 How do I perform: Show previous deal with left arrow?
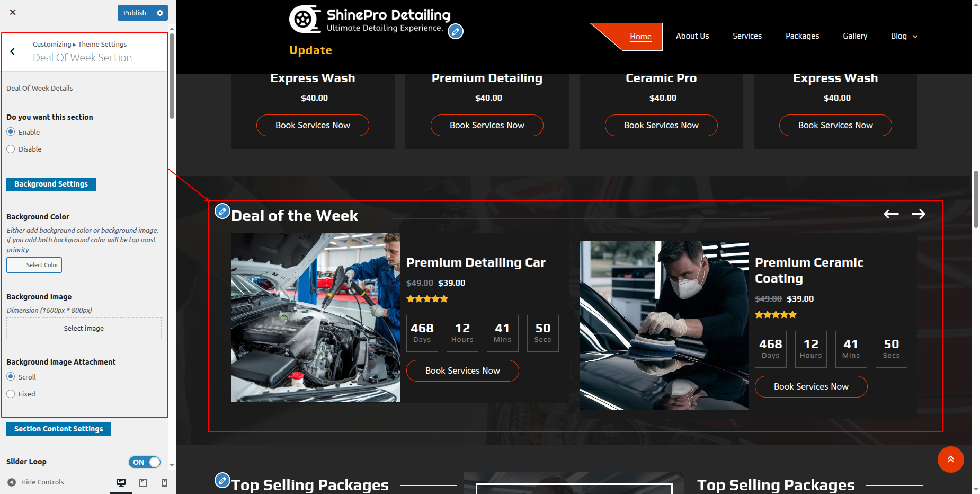tap(891, 214)
